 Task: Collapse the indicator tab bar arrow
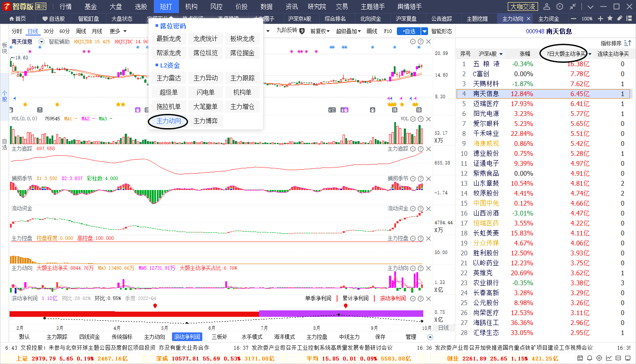tap(430, 337)
